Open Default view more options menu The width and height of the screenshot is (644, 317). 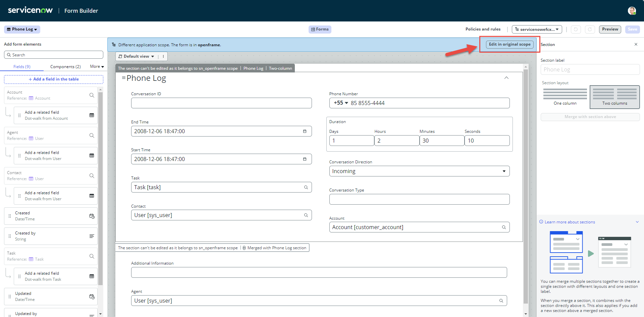pyautogui.click(x=163, y=56)
